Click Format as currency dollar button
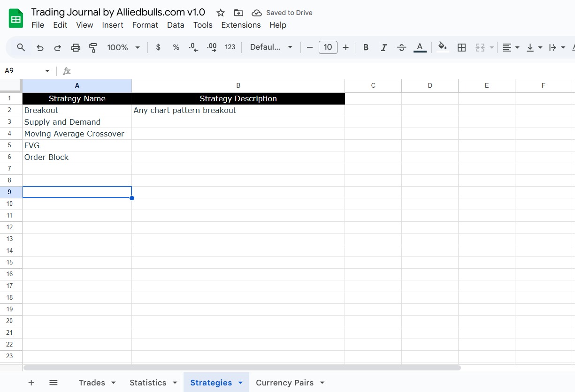Image resolution: width=575 pixels, height=392 pixels. pyautogui.click(x=158, y=47)
